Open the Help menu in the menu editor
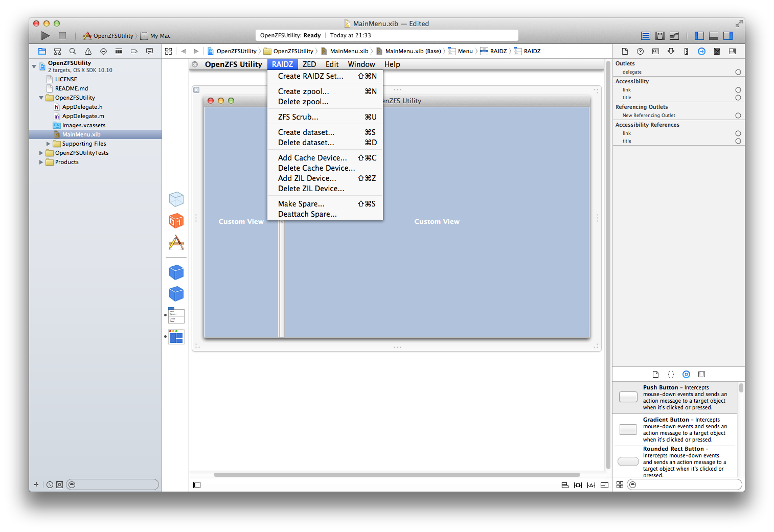 pos(392,64)
